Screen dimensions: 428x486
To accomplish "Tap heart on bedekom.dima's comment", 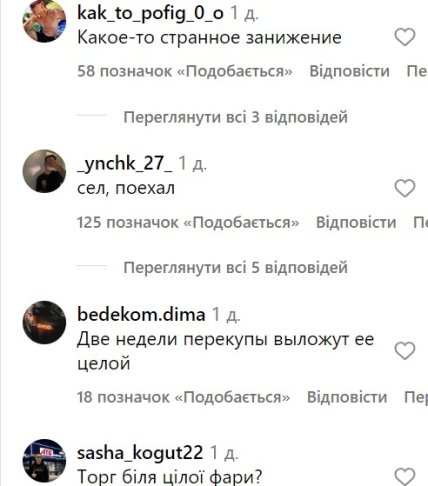I will point(405,351).
